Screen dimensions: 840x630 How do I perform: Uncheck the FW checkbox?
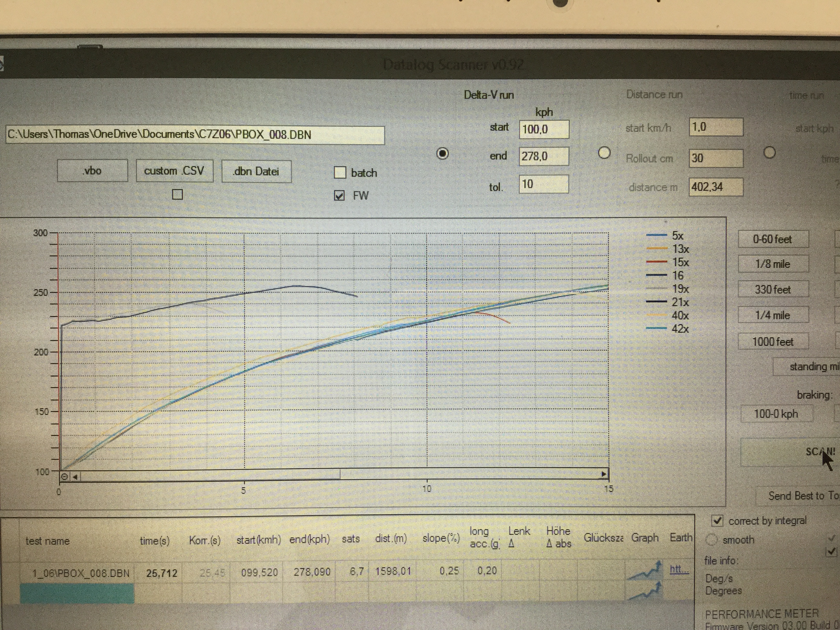point(339,196)
